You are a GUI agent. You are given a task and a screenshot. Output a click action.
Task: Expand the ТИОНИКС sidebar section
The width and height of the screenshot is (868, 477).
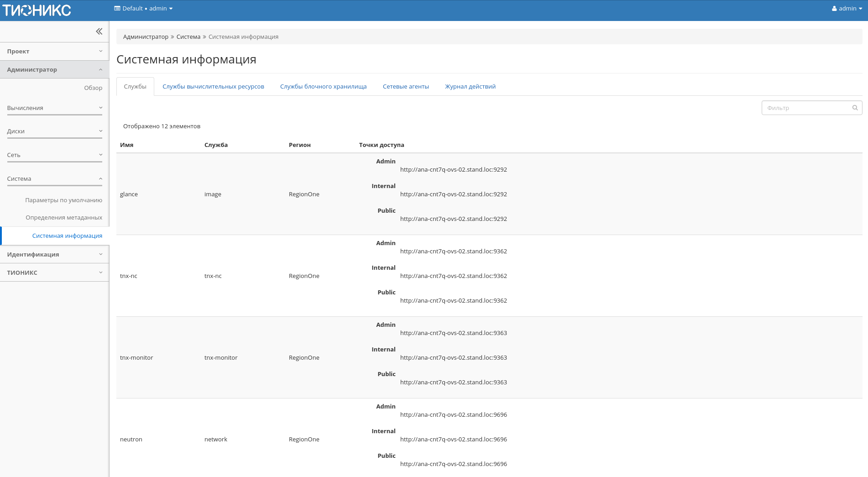pyautogui.click(x=54, y=273)
